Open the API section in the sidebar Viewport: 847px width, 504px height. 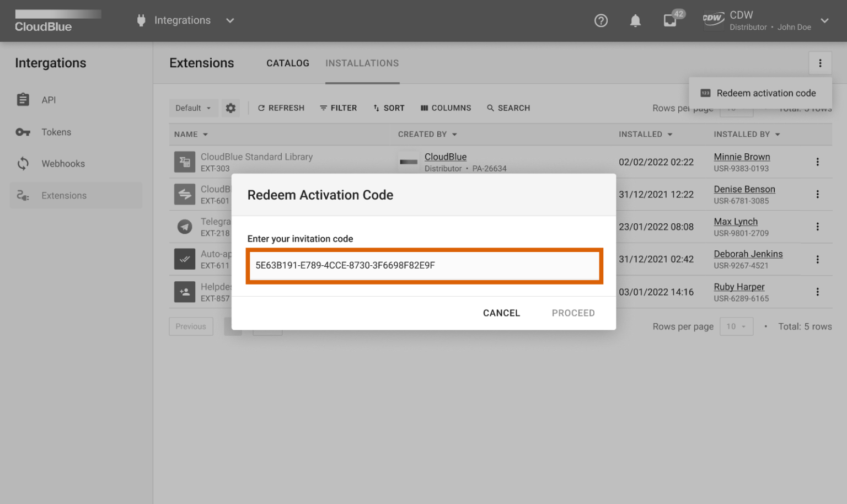click(49, 100)
